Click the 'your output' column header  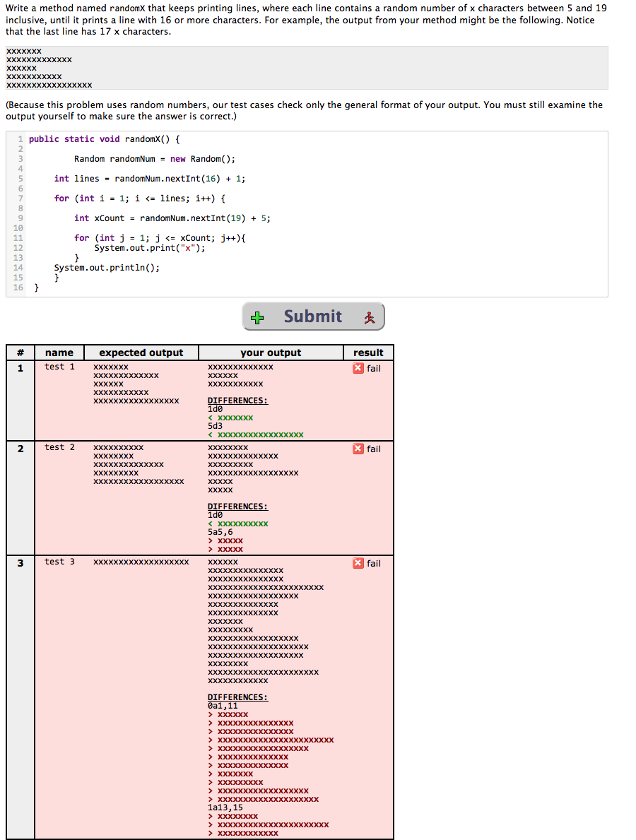pos(271,352)
